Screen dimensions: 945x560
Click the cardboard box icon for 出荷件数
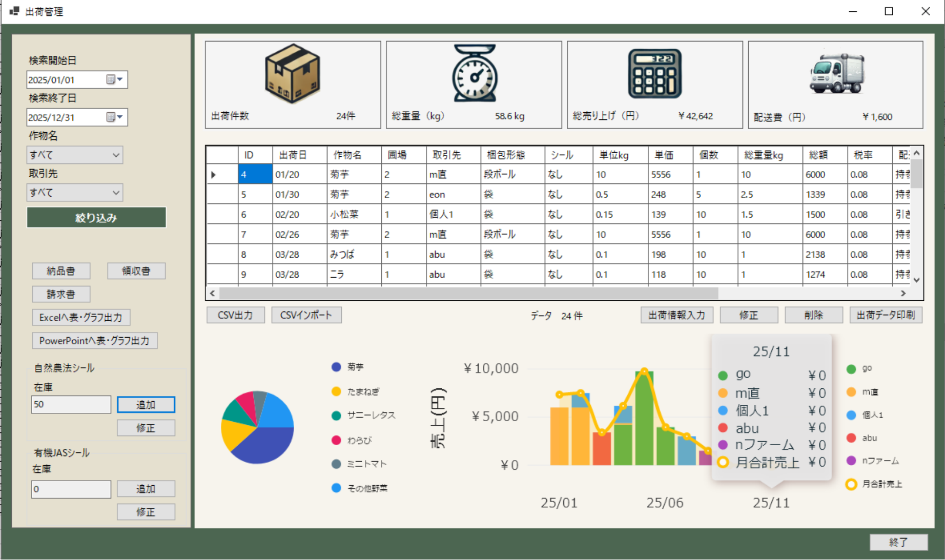click(292, 73)
